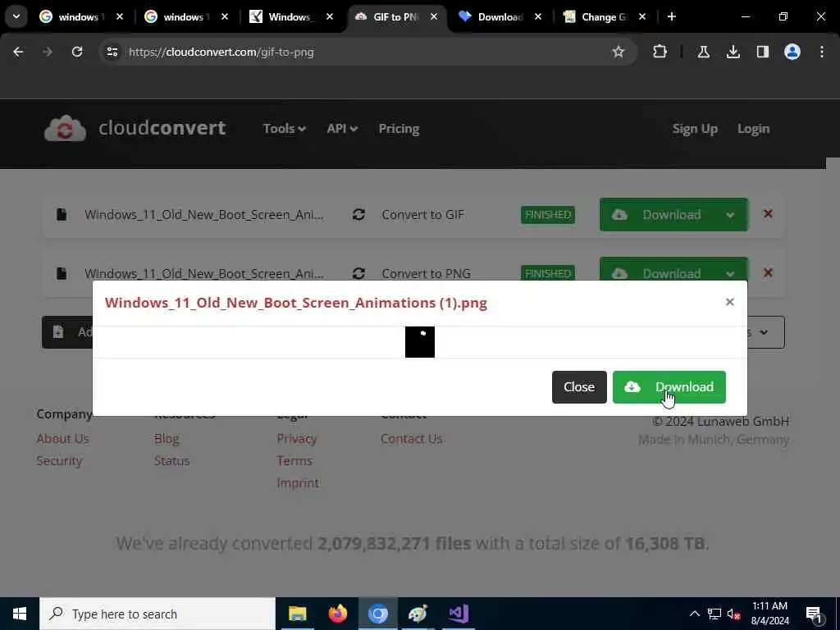Image resolution: width=840 pixels, height=630 pixels.
Task: Click the About Us footer link
Action: coord(62,438)
